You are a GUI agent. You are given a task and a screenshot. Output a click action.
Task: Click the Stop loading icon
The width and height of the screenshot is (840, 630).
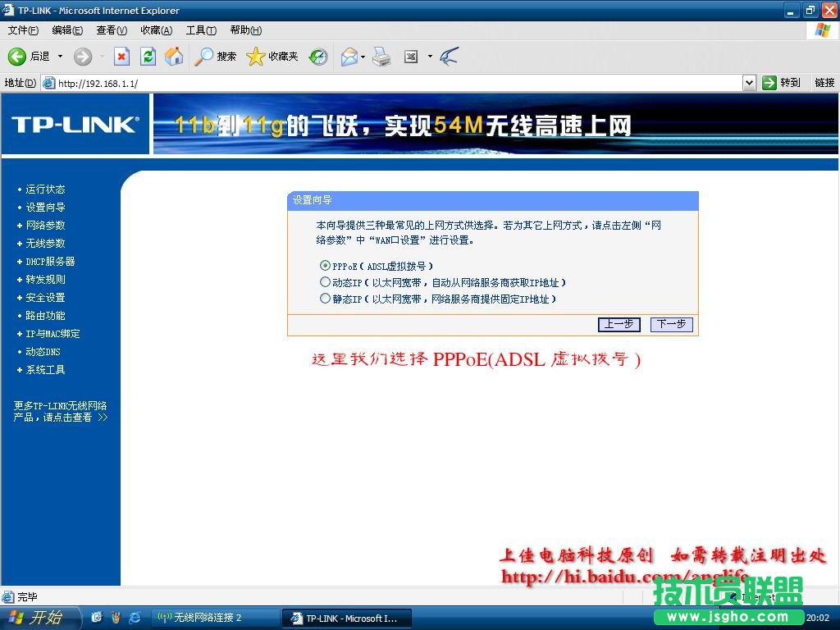[121, 57]
